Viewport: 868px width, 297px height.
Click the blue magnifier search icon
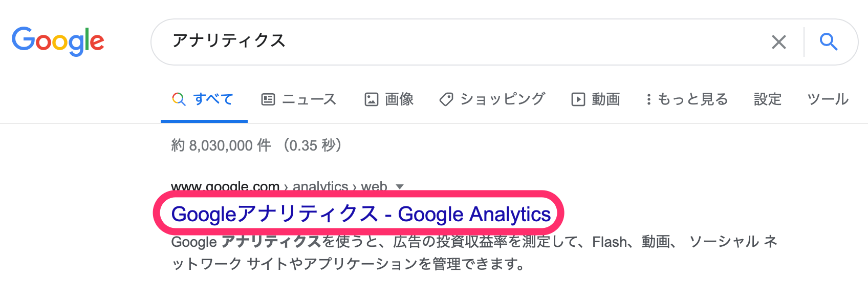829,41
